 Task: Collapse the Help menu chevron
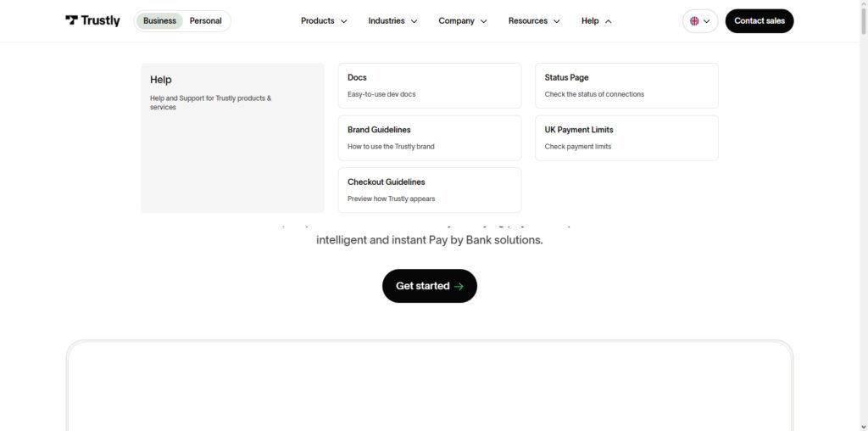point(609,21)
